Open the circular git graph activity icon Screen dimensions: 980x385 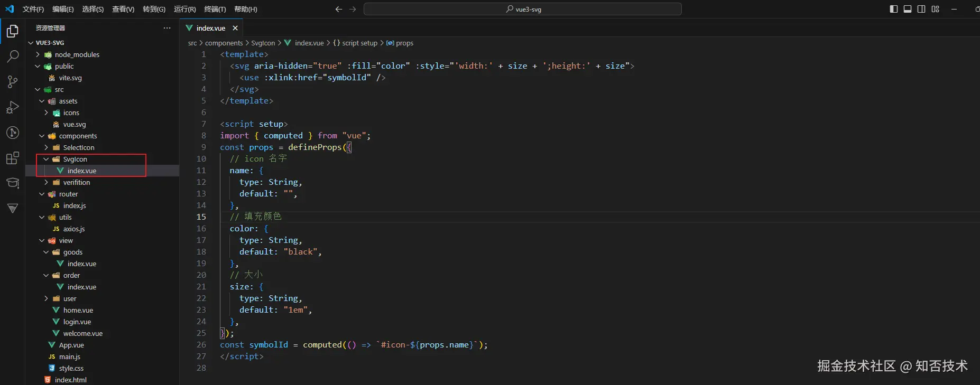[13, 133]
